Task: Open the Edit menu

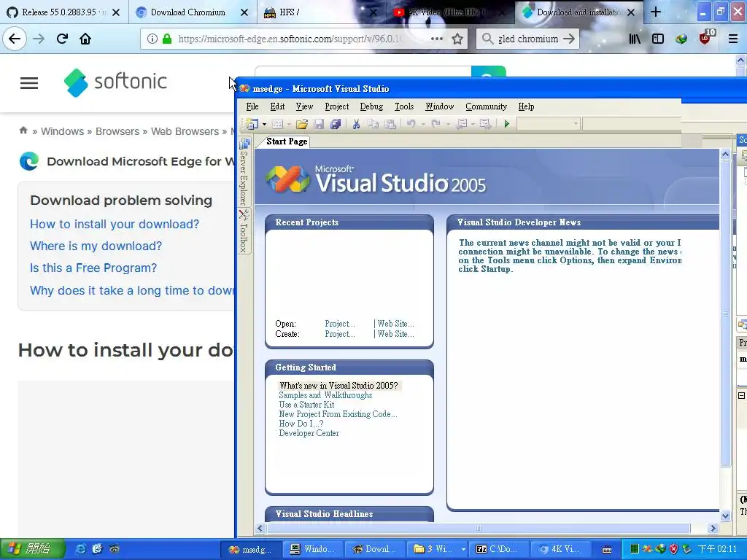Action: [277, 106]
